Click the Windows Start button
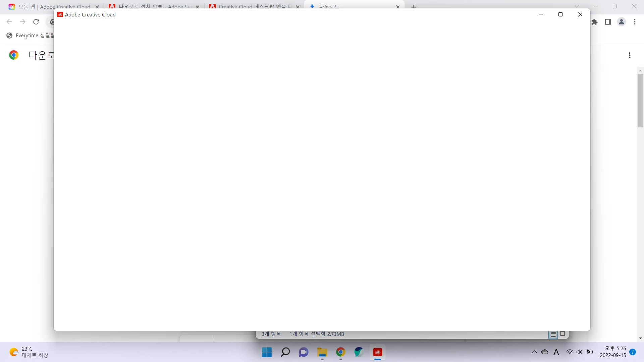 [x=267, y=352]
